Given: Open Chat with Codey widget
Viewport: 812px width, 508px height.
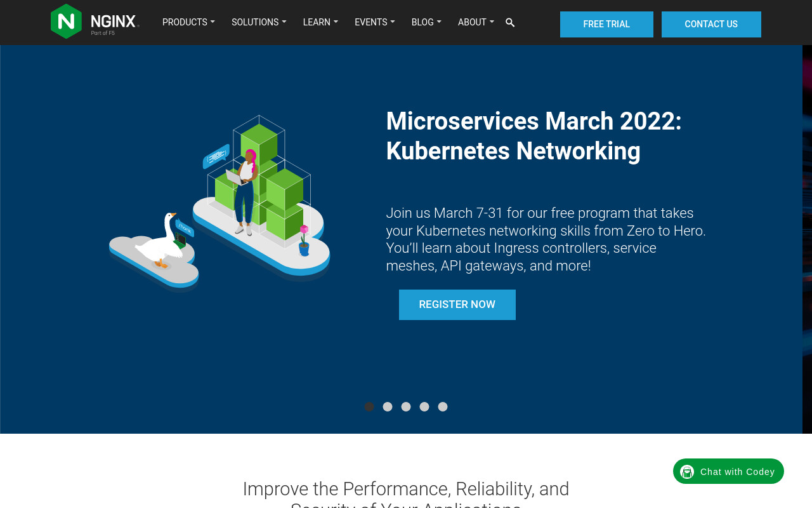Looking at the screenshot, I should pyautogui.click(x=728, y=471).
